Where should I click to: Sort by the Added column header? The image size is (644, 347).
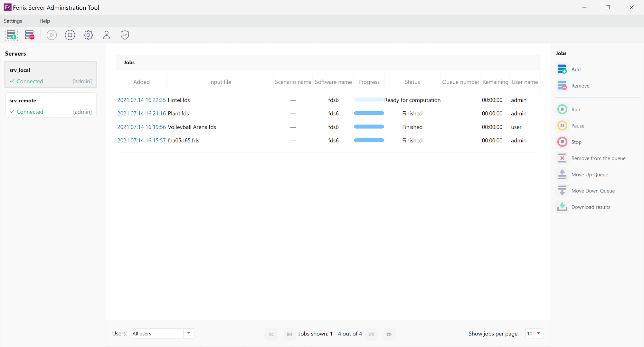(141, 82)
